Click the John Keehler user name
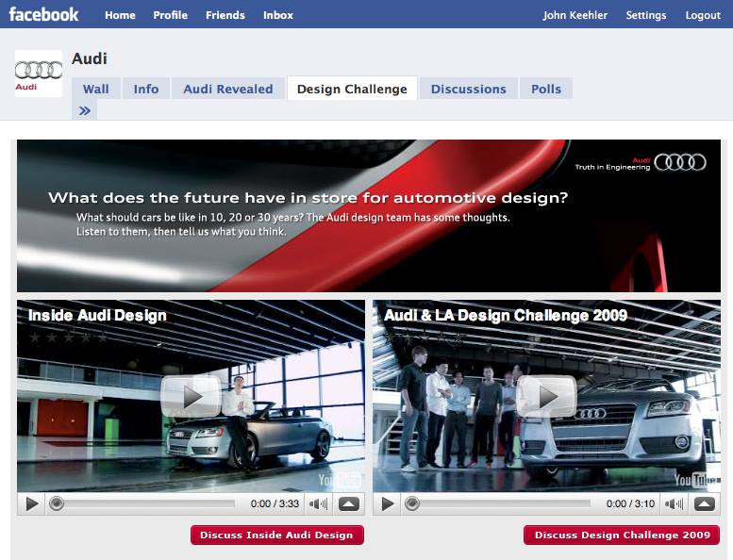Image resolution: width=733 pixels, height=560 pixels. tap(575, 15)
